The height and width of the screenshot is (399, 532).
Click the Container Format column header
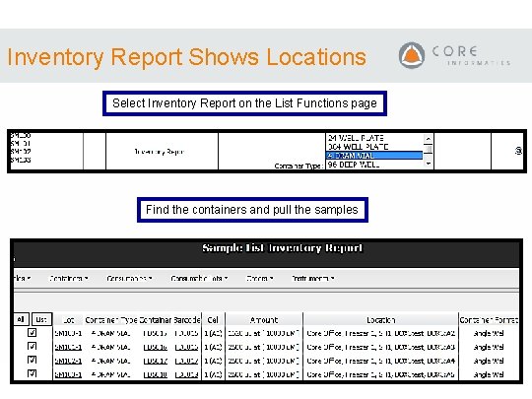pos(489,320)
